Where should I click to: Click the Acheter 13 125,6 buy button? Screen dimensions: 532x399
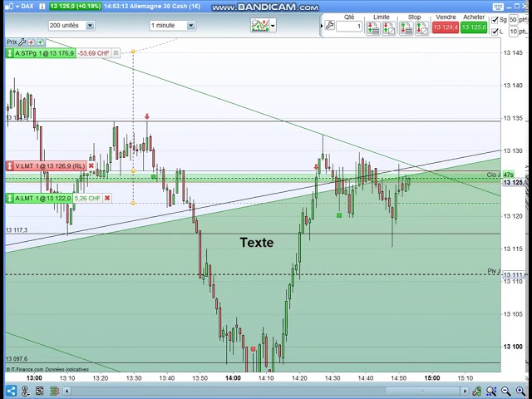474,27
